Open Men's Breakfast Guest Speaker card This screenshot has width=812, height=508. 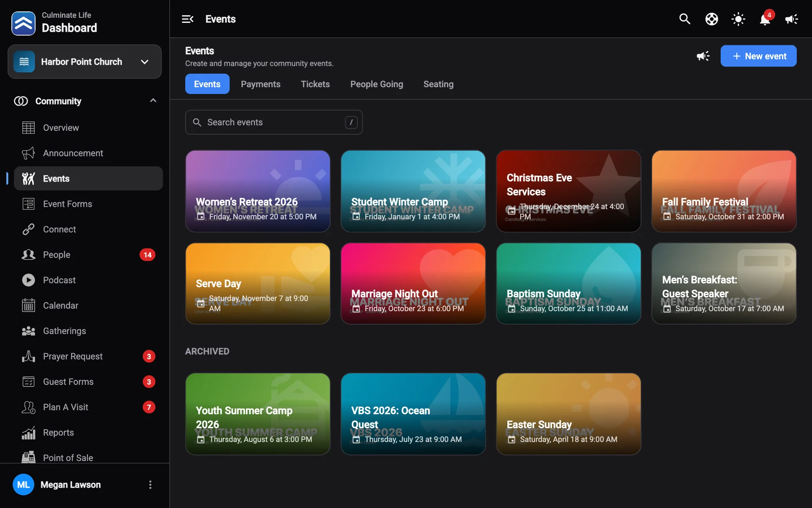[x=724, y=283]
